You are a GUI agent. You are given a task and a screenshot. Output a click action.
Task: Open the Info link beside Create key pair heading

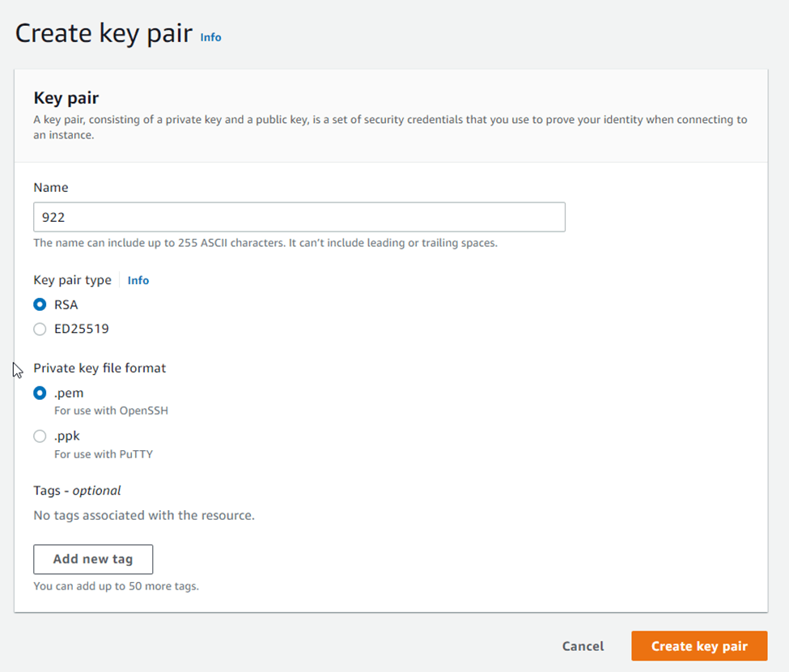(x=210, y=37)
